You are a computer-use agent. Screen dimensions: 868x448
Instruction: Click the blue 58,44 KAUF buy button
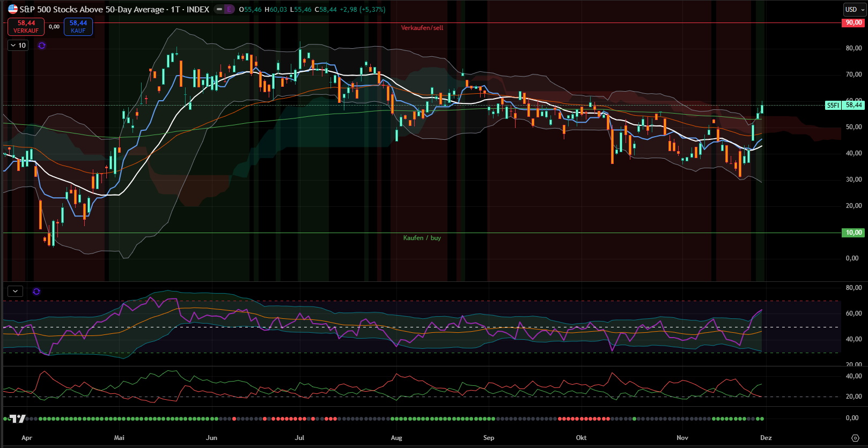click(78, 27)
